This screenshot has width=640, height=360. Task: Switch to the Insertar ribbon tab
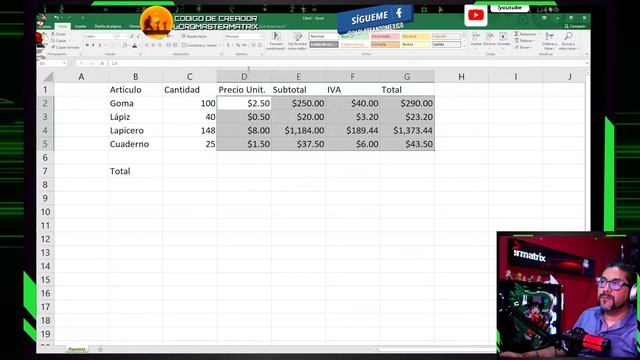point(80,27)
